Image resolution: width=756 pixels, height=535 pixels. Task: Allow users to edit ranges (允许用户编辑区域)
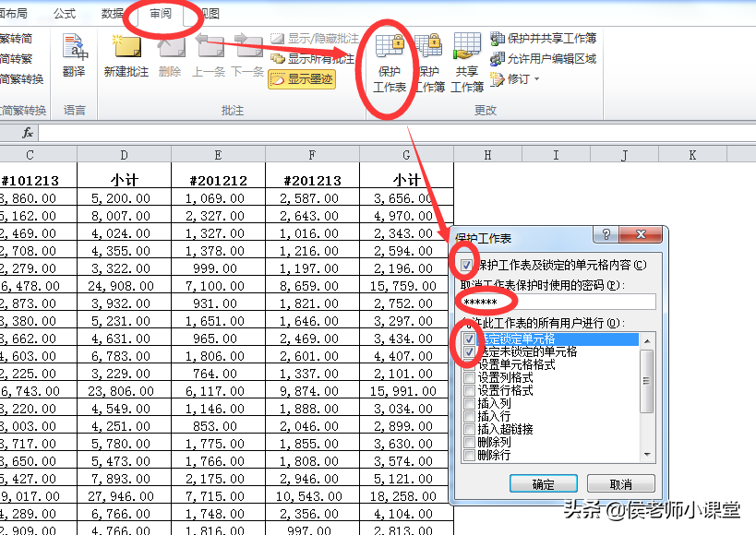[x=544, y=59]
